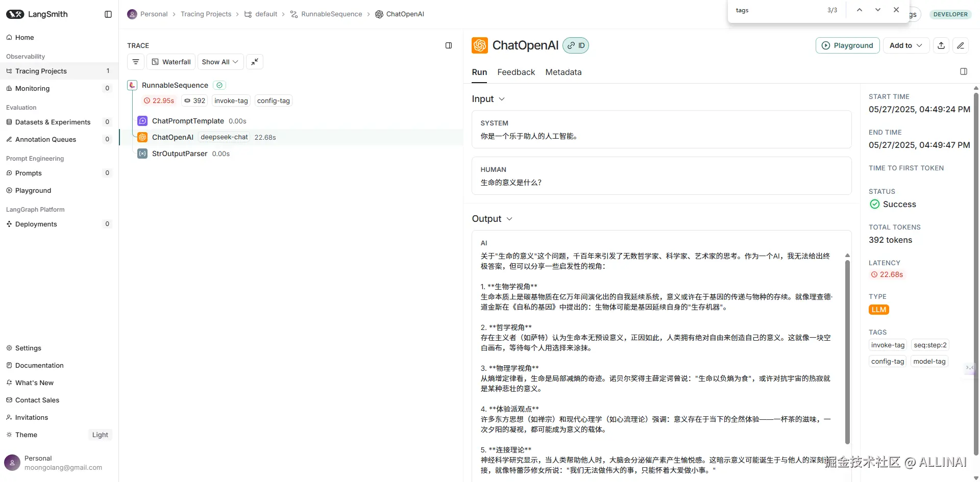Click the success checkmark beside RunnableSequence
The width and height of the screenshot is (980, 482).
[219, 85]
